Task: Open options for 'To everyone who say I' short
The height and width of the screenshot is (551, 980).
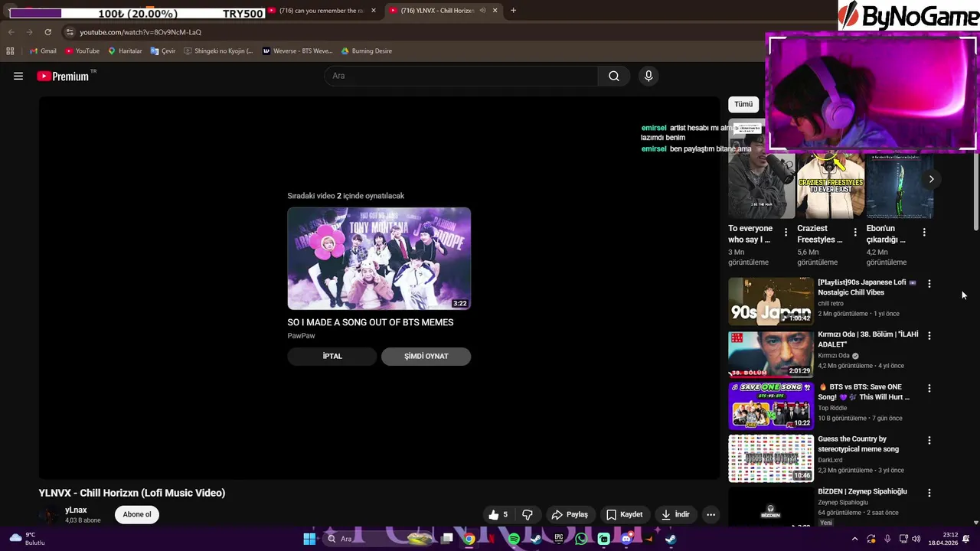Action: [x=786, y=232]
